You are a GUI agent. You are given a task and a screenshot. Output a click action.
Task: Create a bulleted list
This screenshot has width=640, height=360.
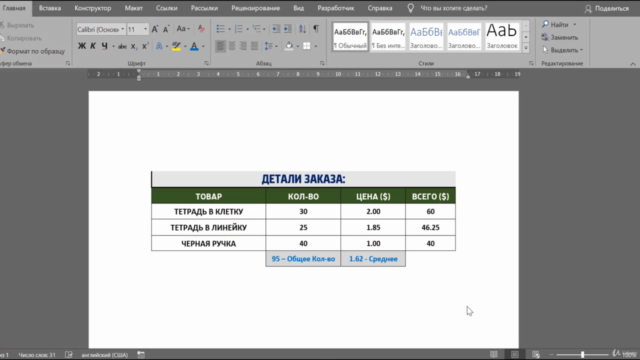[220, 29]
